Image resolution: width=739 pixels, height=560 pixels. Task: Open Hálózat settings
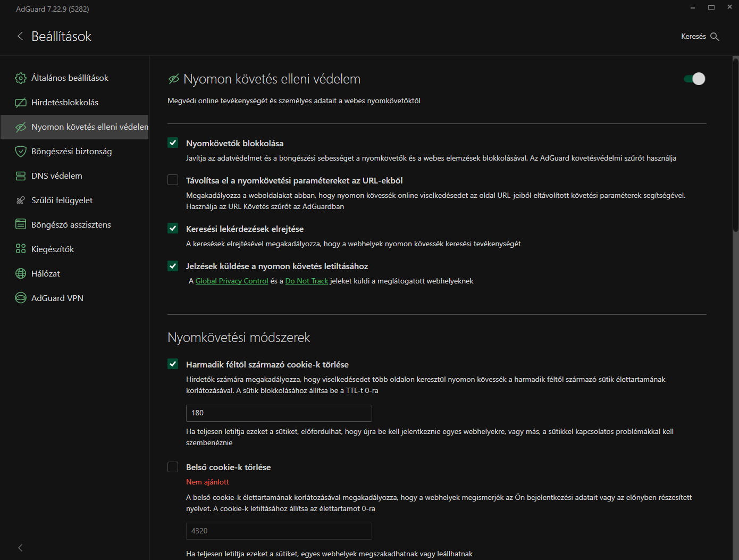pyautogui.click(x=74, y=274)
